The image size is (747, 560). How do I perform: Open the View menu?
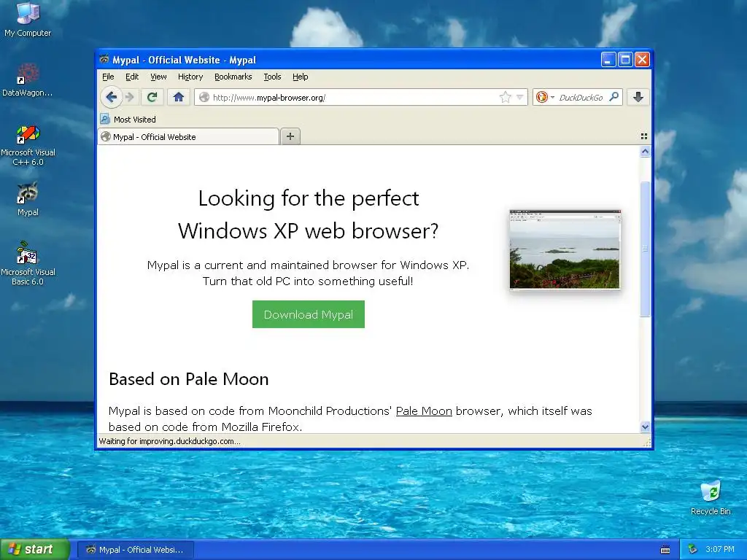coord(158,77)
